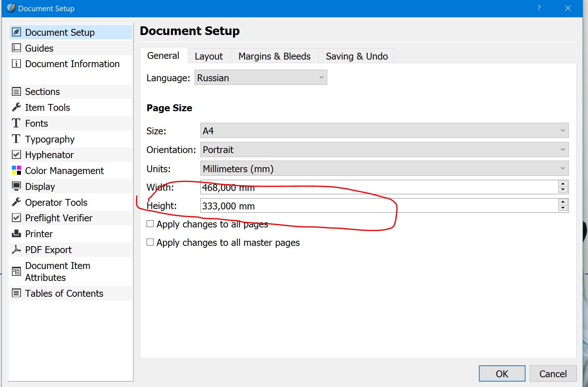Expand the Size dropdown set to A4
Screen dimensions: 588x387
384,131
